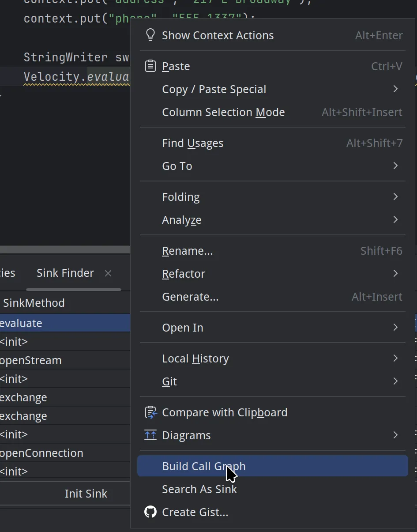Select the openConnection sink method row

(41, 453)
